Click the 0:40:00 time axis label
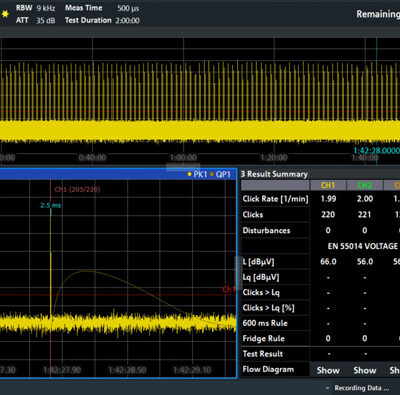 pyautogui.click(x=92, y=158)
